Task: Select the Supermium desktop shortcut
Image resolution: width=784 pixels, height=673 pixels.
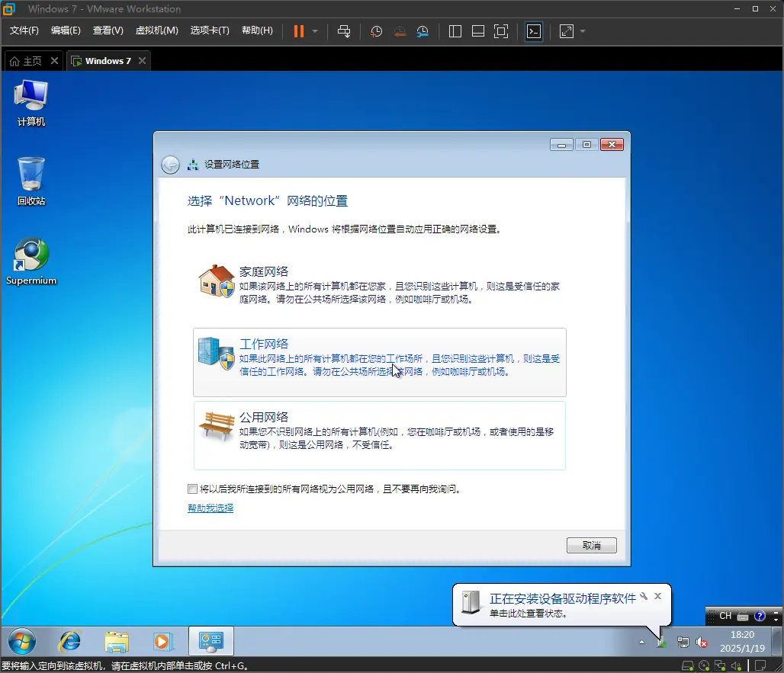Action: coord(31,261)
